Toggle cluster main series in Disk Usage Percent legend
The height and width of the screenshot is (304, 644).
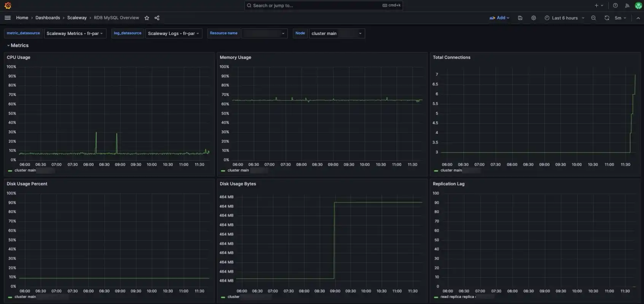pyautogui.click(x=25, y=297)
